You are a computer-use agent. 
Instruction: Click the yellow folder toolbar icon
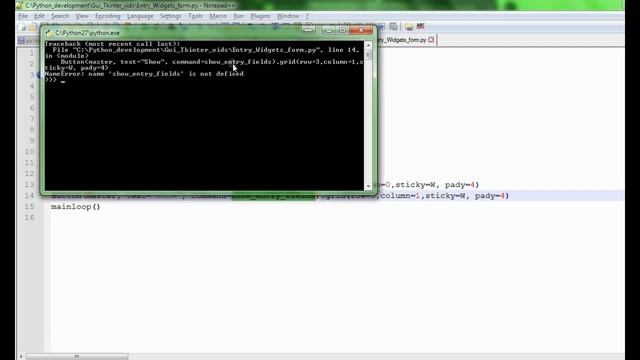409,27
